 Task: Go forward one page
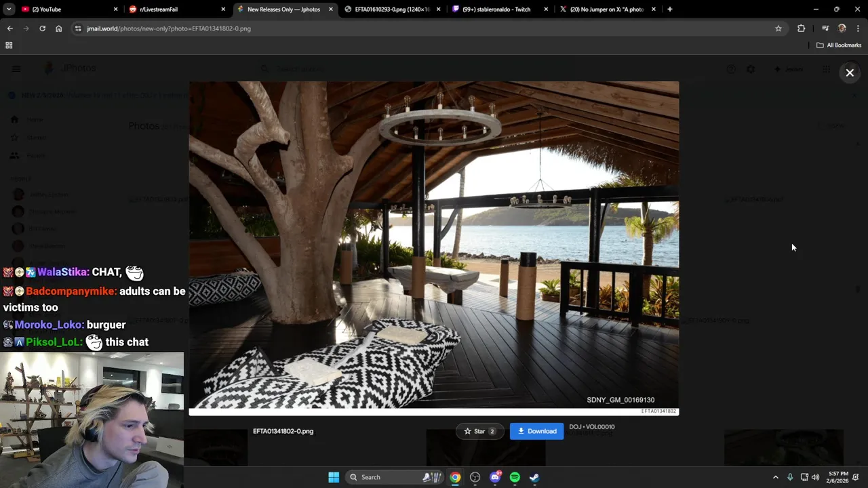click(x=26, y=28)
